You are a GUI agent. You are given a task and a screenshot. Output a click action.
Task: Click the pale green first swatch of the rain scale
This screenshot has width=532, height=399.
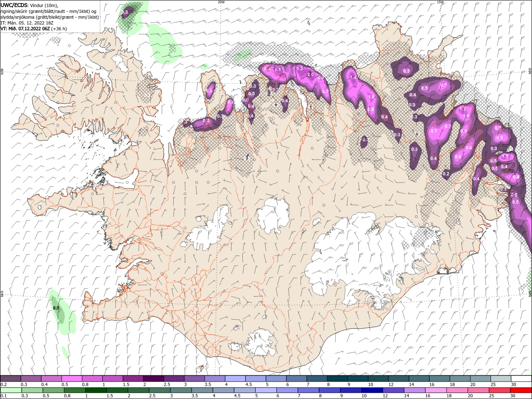coord(10,390)
